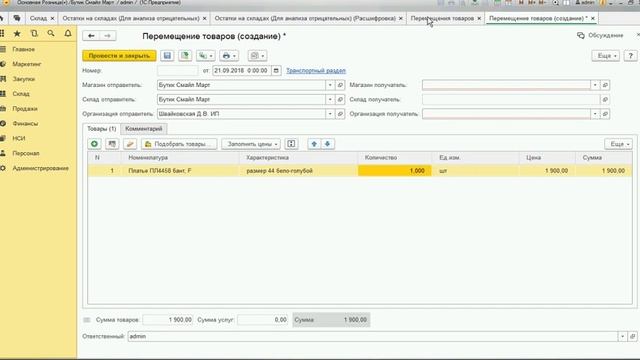Viewport: 640px width, 360px height.
Task: Click the date field 21.09.2018
Action: click(x=242, y=71)
